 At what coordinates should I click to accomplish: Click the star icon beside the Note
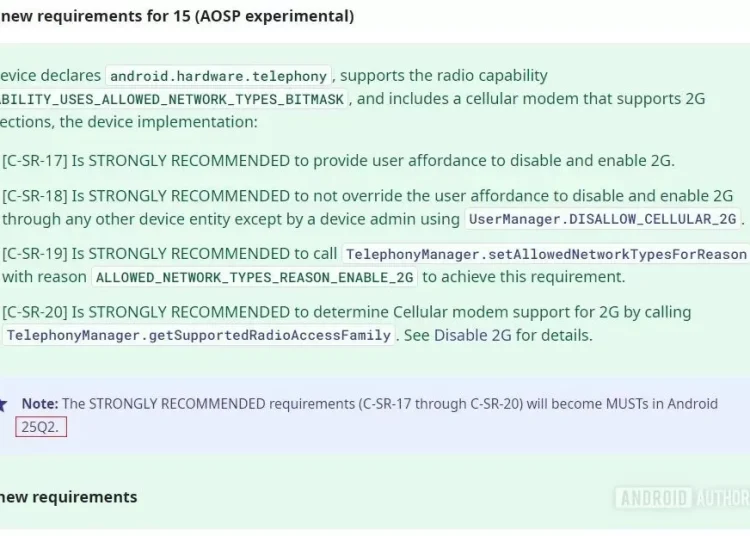tap(3, 405)
